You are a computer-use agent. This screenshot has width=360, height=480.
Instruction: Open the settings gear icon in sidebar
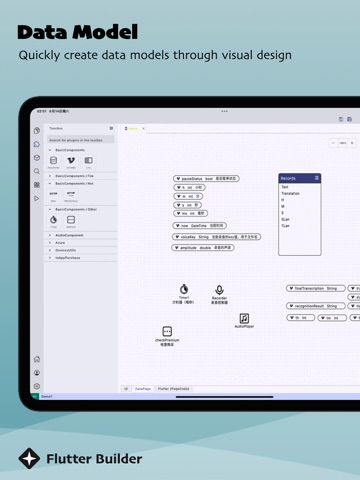coord(37,386)
